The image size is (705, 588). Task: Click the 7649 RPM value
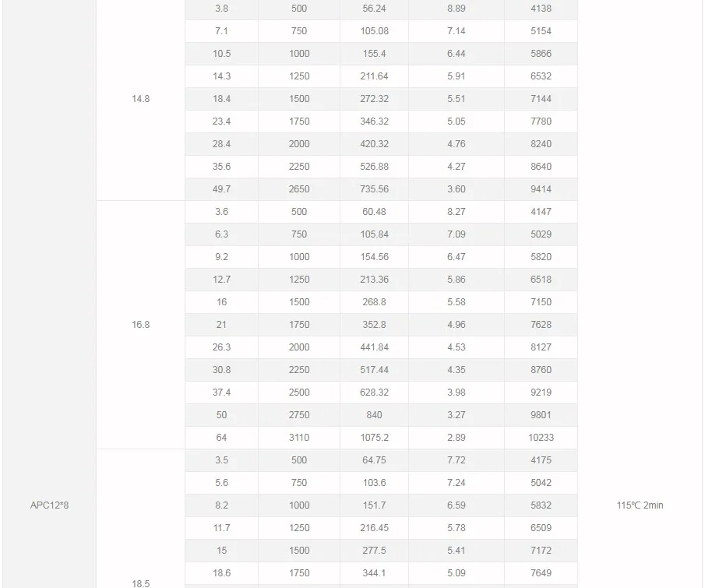pos(541,573)
